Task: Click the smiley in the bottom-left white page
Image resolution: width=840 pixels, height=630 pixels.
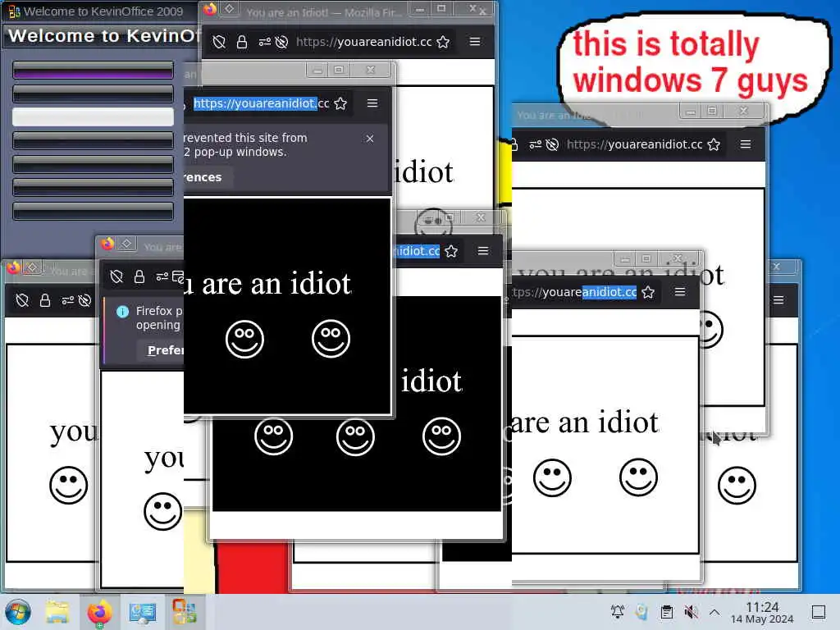Action: [x=69, y=486]
